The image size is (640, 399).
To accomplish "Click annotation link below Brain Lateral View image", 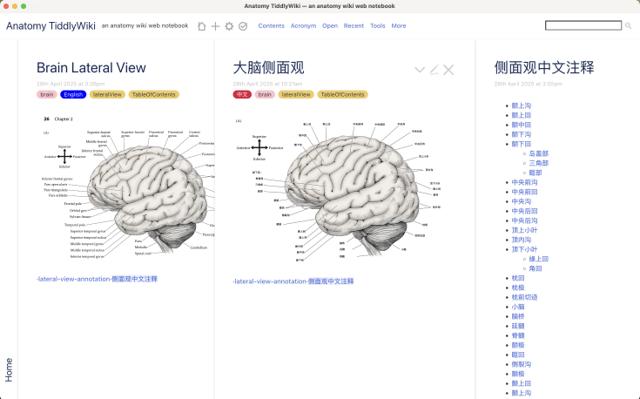I will point(97,279).
